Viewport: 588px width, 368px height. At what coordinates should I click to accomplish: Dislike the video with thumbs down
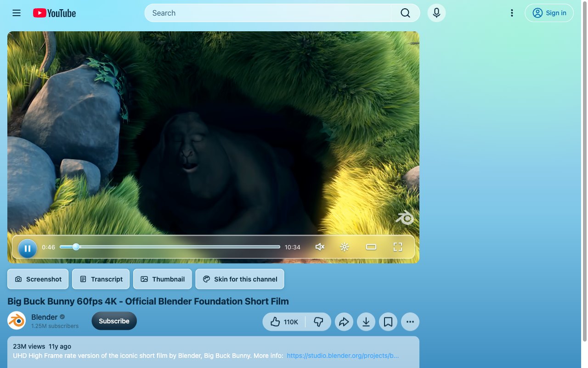tap(318, 322)
